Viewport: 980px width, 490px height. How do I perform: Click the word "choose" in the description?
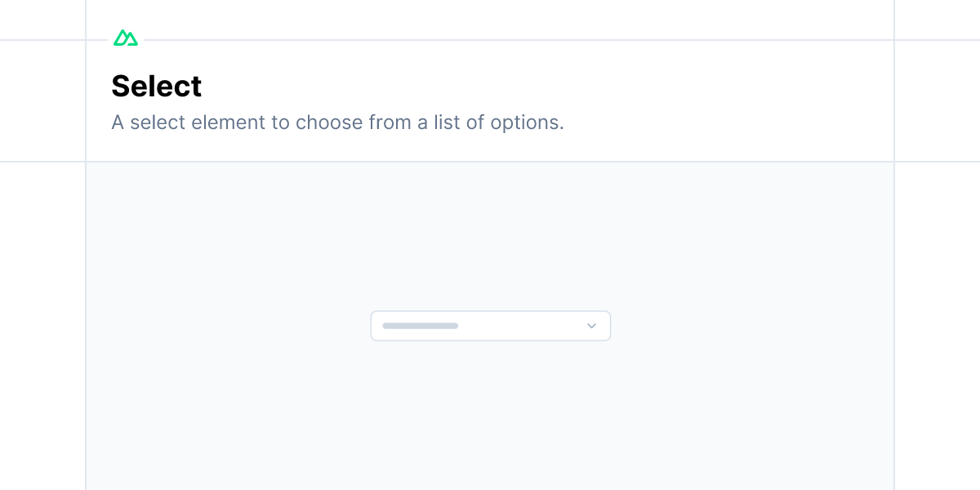[329, 122]
